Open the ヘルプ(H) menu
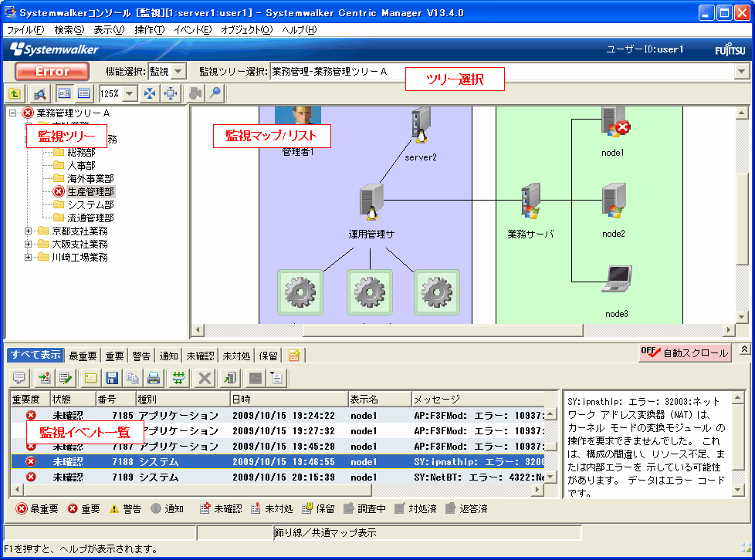Viewport: 755px width, 560px height. 299,30
